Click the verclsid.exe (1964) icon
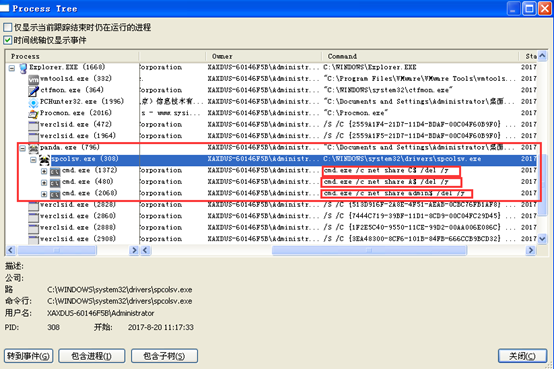Image resolution: width=554 pixels, height=369 pixels. click(33, 137)
